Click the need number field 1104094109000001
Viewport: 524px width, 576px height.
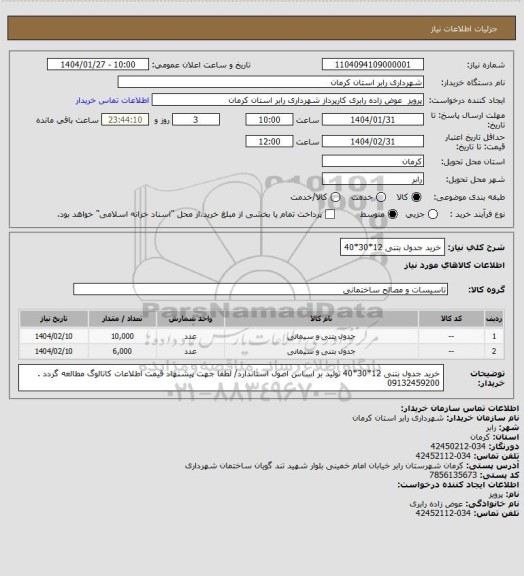[373, 64]
